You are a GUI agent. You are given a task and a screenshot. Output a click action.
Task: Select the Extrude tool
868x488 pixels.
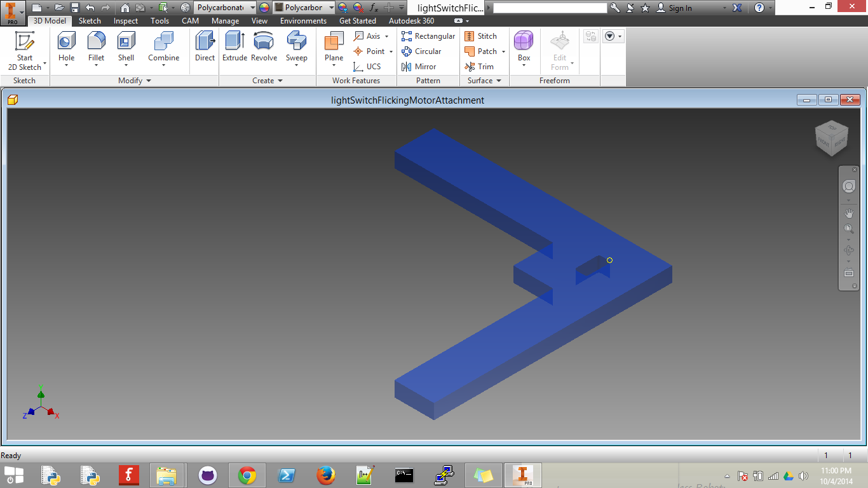tap(234, 48)
